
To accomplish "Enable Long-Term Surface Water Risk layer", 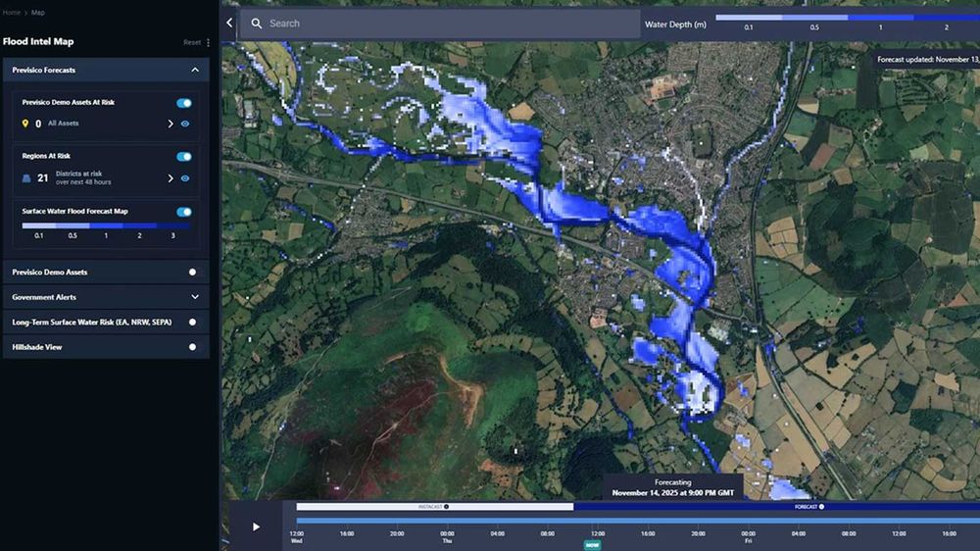I will tap(192, 323).
